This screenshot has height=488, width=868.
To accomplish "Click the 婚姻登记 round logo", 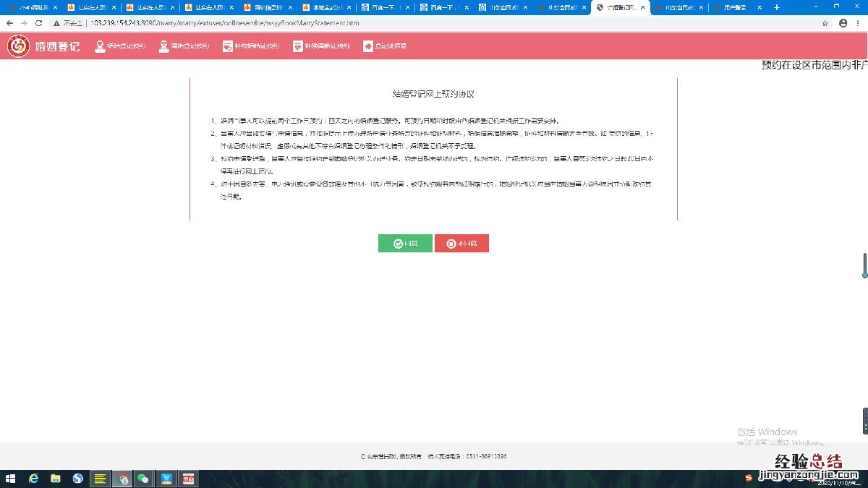I will 18,46.
